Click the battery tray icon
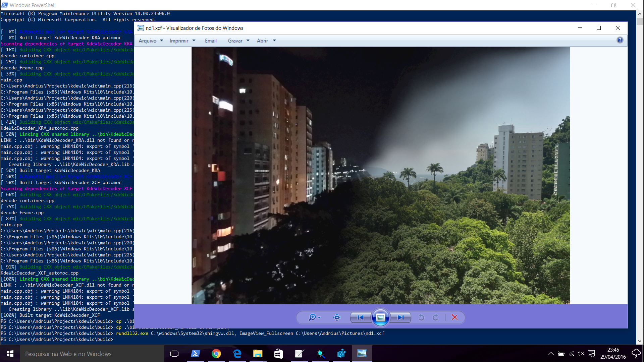644x362 pixels. 561,354
